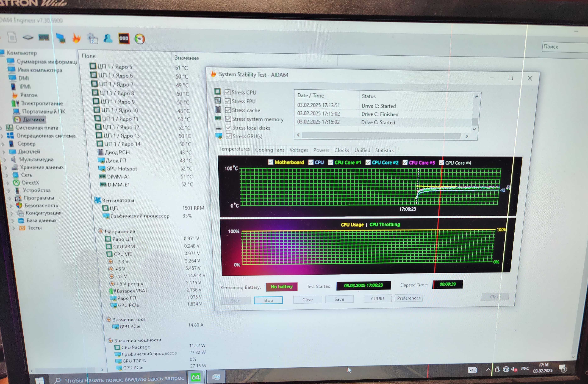Open the notification center tray icon
The width and height of the screenshot is (588, 384).
click(563, 368)
